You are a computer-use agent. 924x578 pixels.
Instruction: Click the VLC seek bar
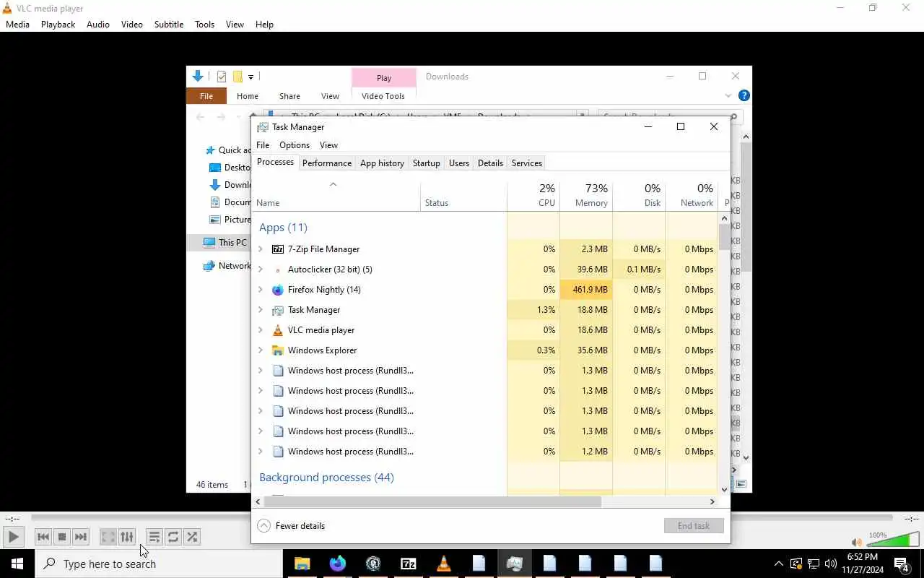[462, 518]
